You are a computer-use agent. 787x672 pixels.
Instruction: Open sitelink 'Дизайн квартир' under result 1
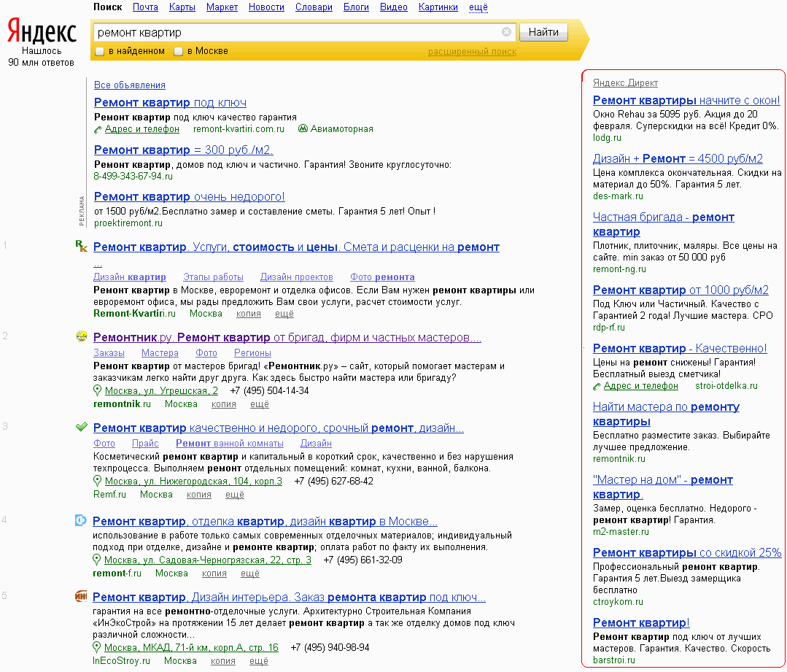click(130, 277)
